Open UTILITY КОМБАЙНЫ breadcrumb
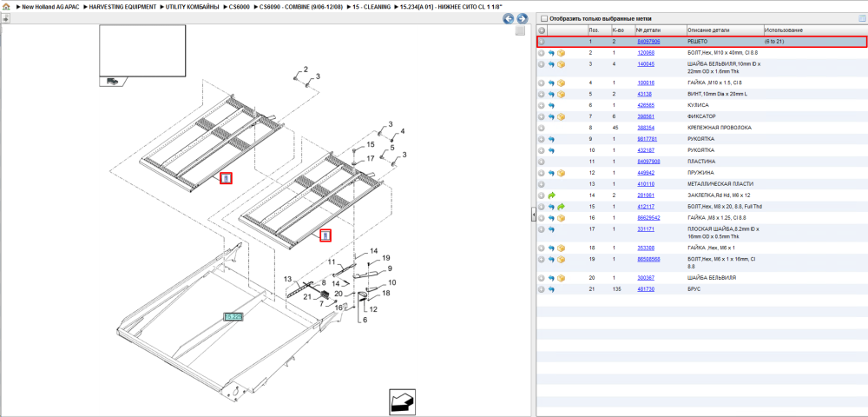 pyautogui.click(x=194, y=7)
